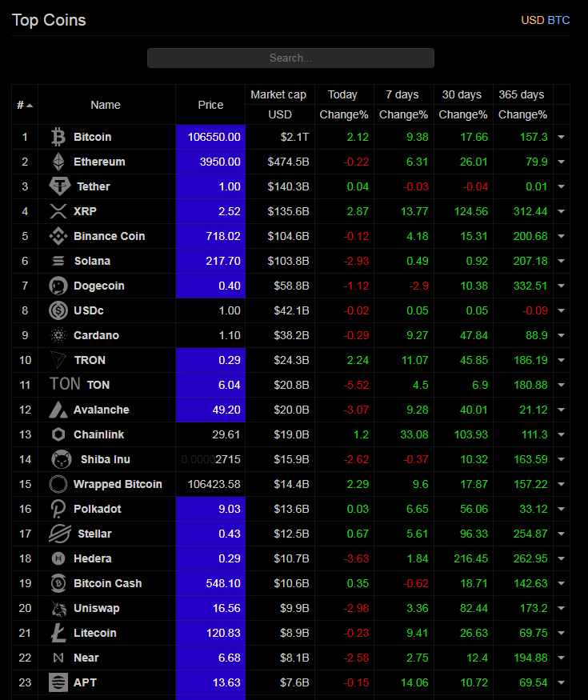Click Hedera 30 days change 216.45
Image resolution: width=588 pixels, height=700 pixels.
[470, 558]
